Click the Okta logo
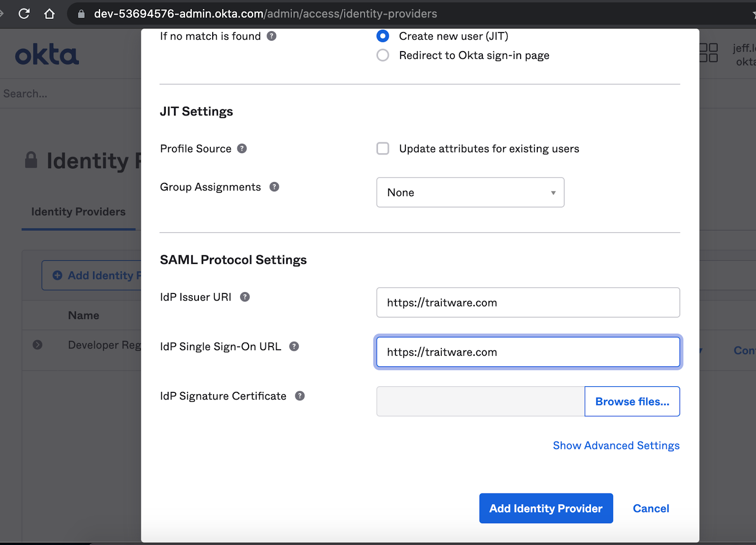 click(x=47, y=55)
